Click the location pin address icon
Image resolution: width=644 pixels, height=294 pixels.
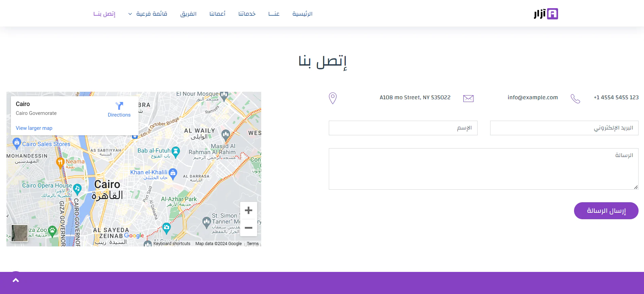coord(333,98)
